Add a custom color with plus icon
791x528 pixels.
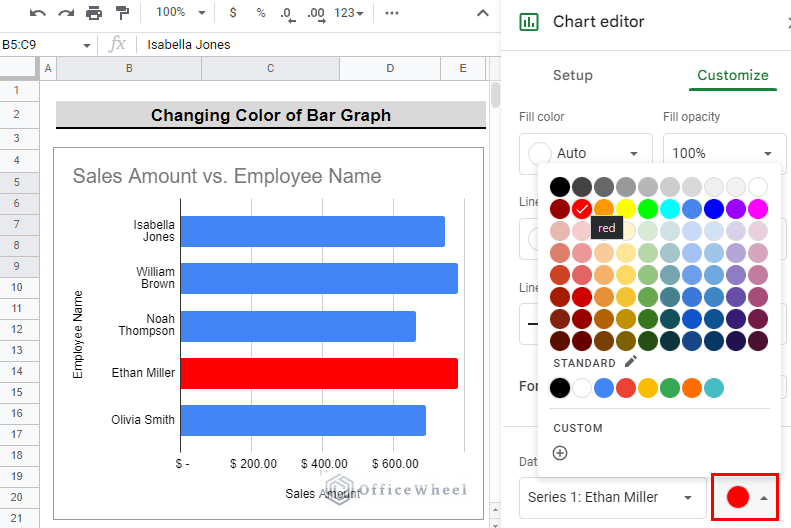coord(560,453)
